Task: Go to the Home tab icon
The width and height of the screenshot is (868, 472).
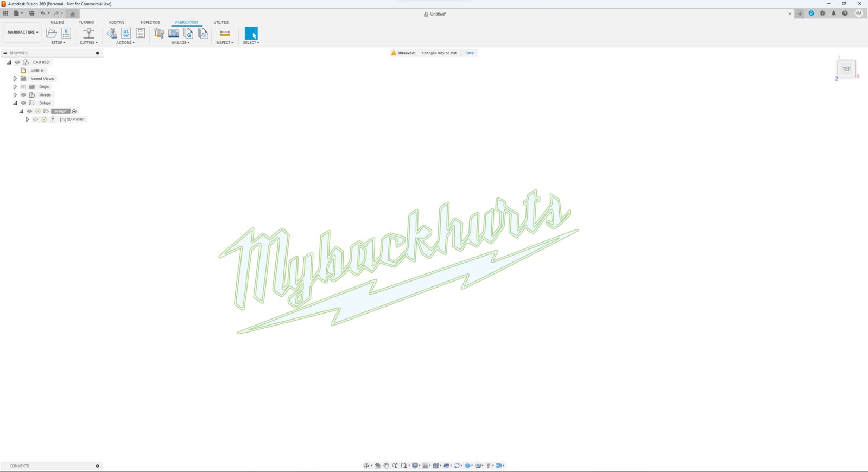Action: 73,14
